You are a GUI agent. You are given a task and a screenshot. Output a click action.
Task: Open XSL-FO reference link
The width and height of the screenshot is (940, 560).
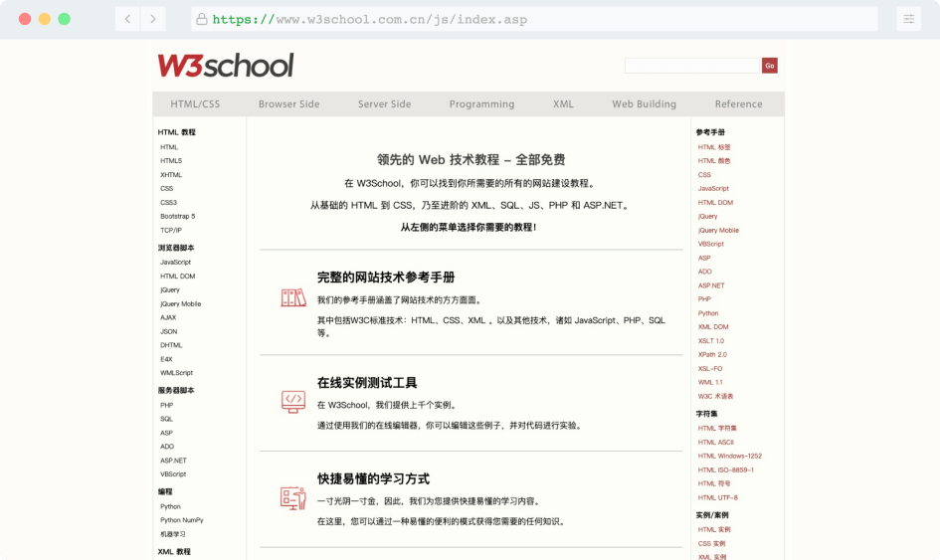click(x=710, y=368)
